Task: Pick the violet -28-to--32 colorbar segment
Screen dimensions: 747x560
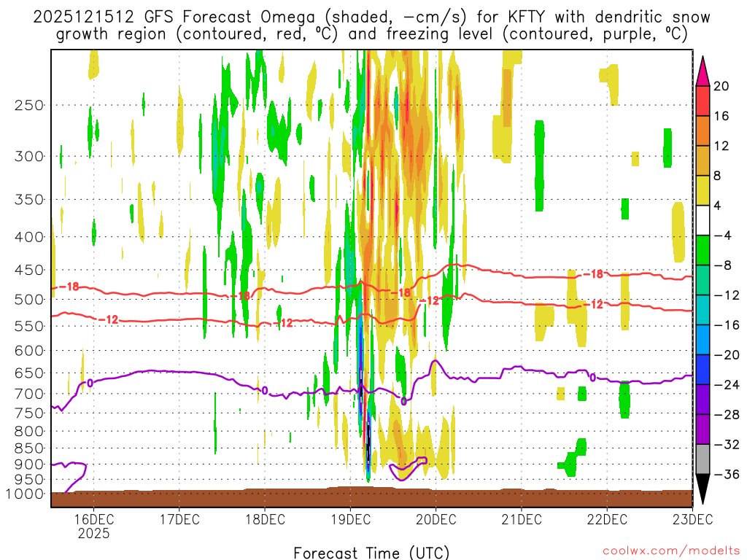Action: coord(703,429)
